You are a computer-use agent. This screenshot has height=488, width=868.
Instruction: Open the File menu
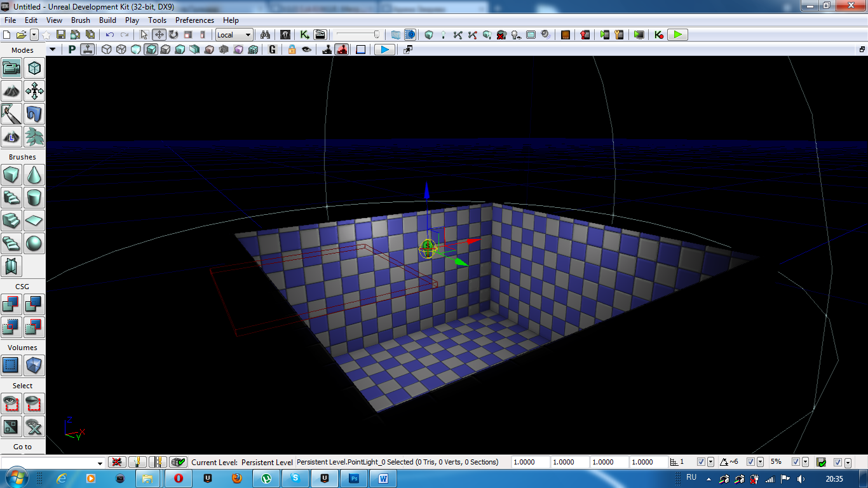point(10,20)
